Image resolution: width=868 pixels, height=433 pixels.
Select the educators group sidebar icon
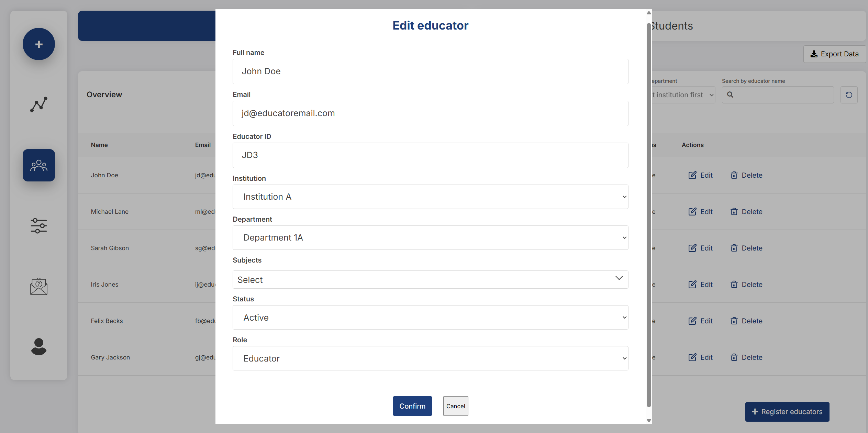click(39, 165)
